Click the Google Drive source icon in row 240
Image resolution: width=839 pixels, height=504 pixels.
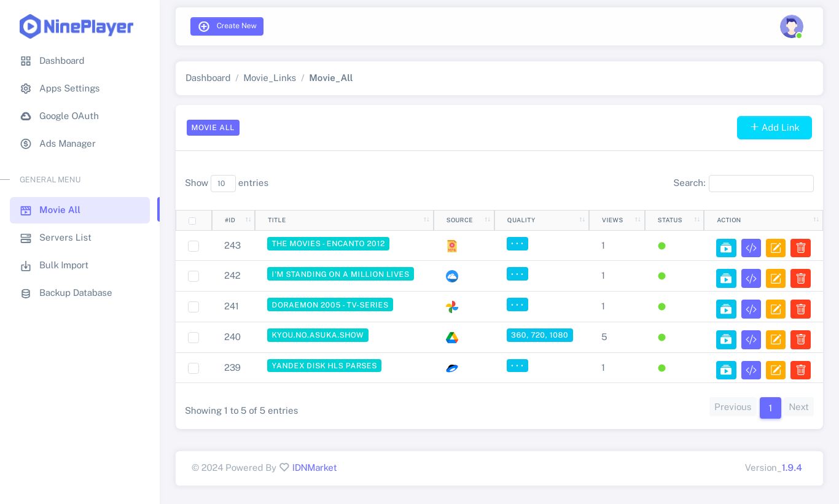[452, 338]
